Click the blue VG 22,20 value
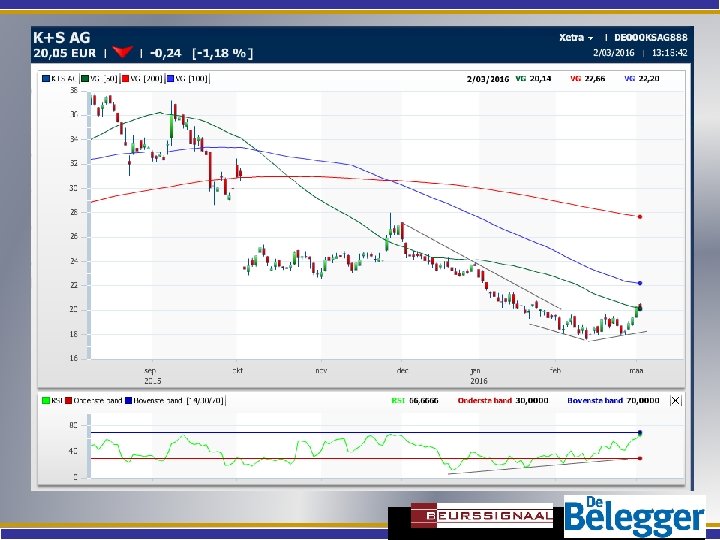This screenshot has height=540, width=720. pos(642,79)
